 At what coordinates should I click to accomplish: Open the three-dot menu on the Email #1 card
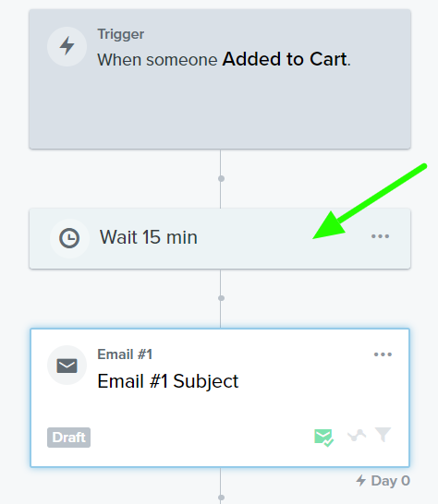(x=383, y=354)
